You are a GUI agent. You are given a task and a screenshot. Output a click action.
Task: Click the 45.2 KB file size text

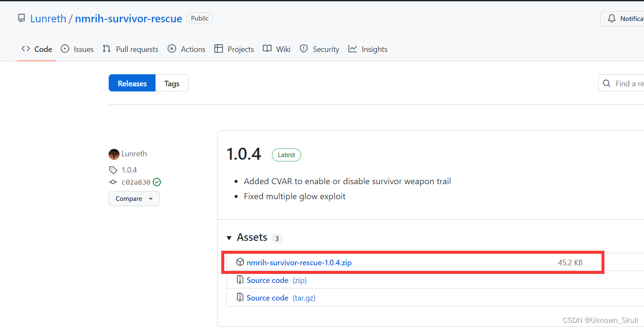(570, 263)
